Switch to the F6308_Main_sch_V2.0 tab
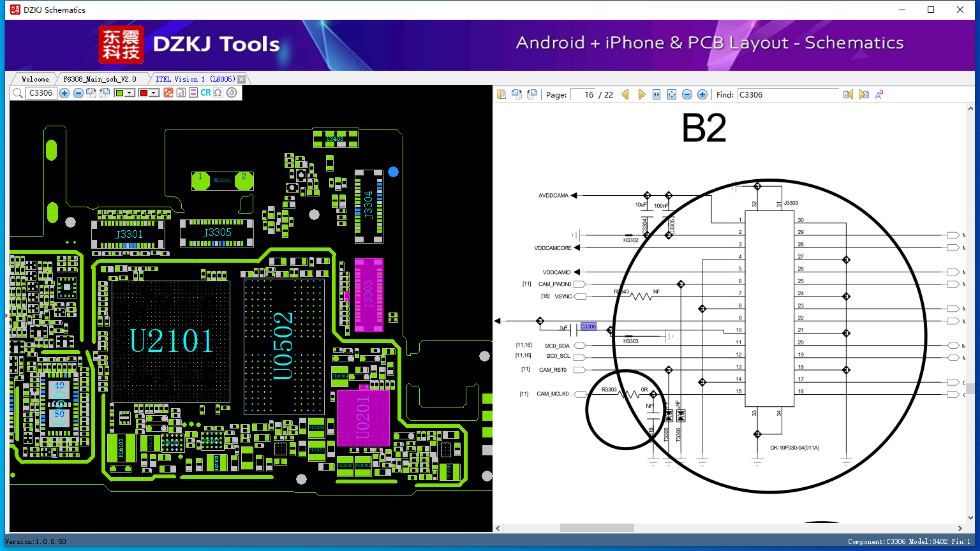This screenshot has height=551, width=980. point(100,79)
